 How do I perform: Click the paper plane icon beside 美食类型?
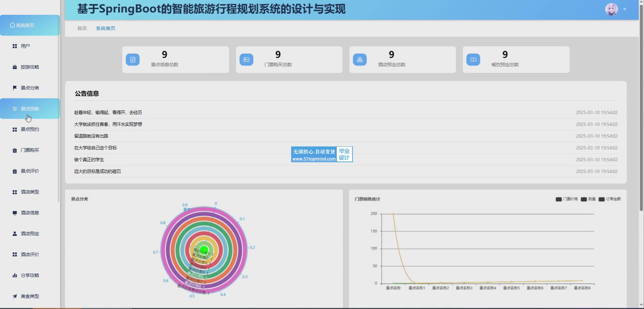pos(14,296)
